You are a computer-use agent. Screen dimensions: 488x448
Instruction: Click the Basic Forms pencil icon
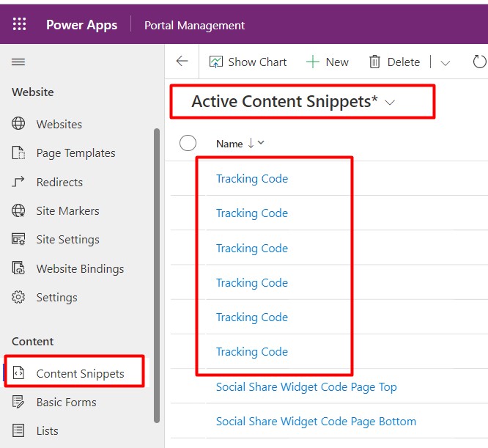pos(18,402)
